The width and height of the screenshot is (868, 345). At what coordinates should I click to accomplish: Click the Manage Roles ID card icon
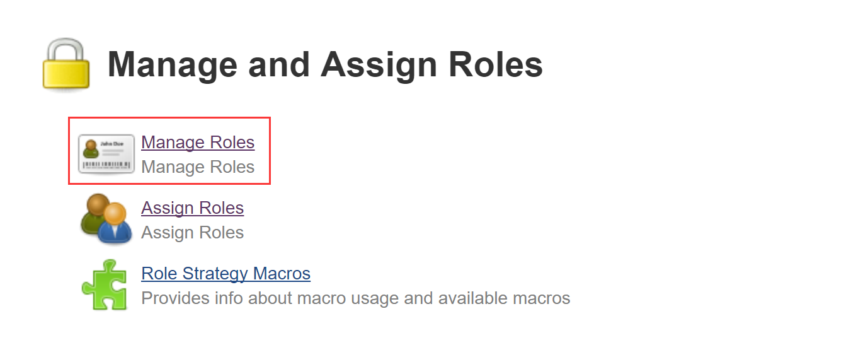pos(106,153)
